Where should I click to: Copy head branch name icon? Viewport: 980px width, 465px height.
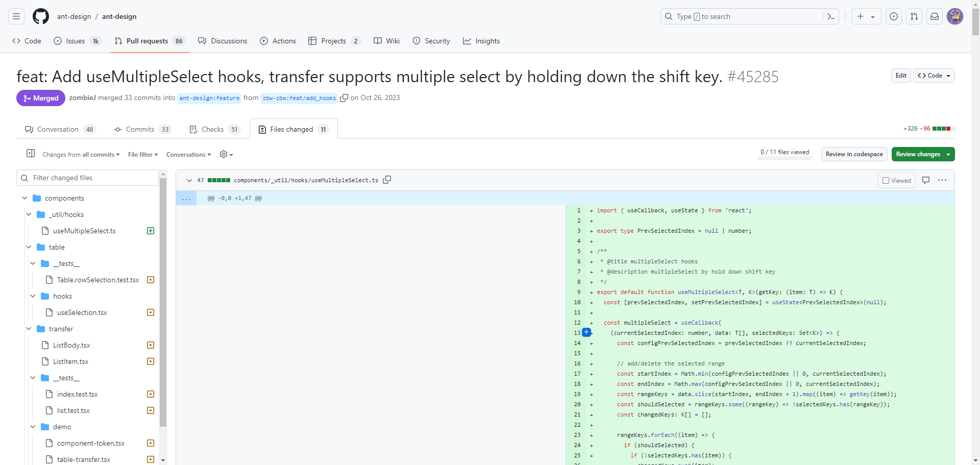(x=344, y=98)
